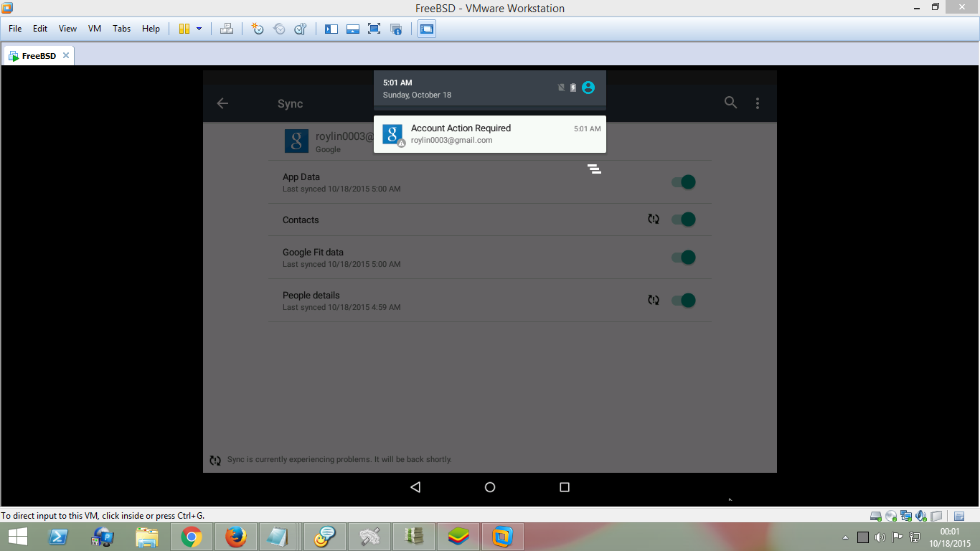
Task: Revert the VM to previous snapshot
Action: coord(279,29)
